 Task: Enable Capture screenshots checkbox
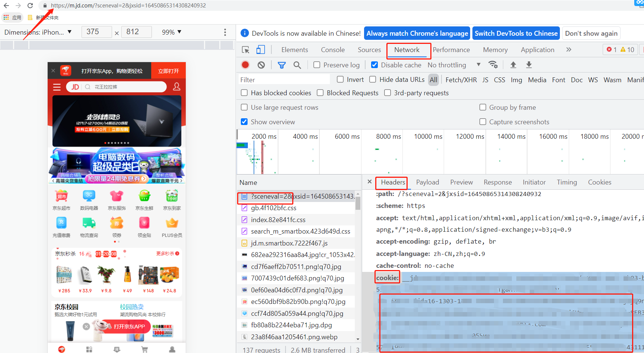point(483,122)
